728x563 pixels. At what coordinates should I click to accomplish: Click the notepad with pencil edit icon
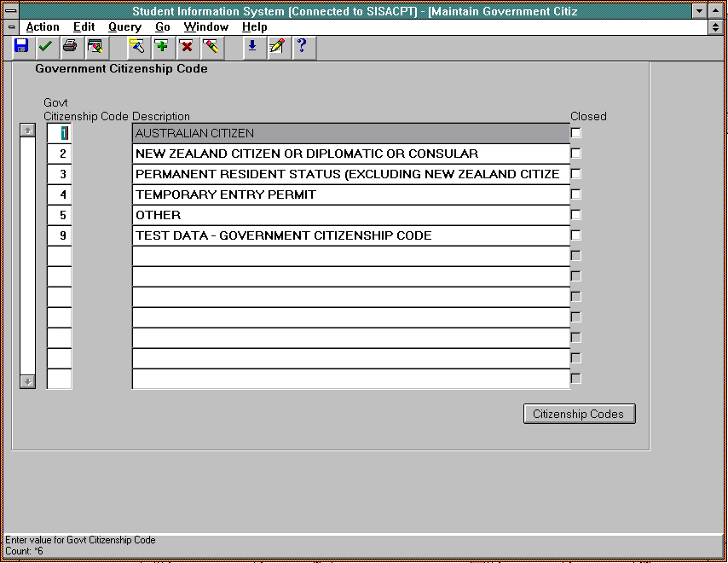276,46
